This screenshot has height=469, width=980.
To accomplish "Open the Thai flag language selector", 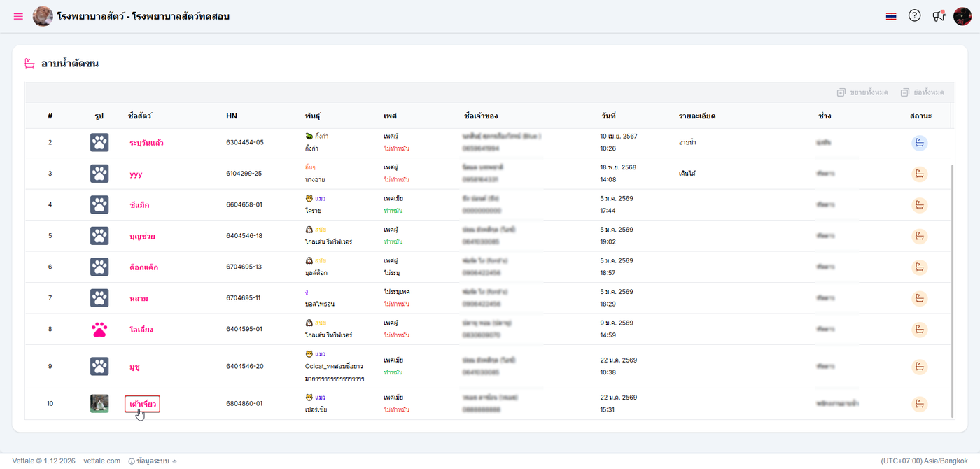I will pyautogui.click(x=890, y=16).
